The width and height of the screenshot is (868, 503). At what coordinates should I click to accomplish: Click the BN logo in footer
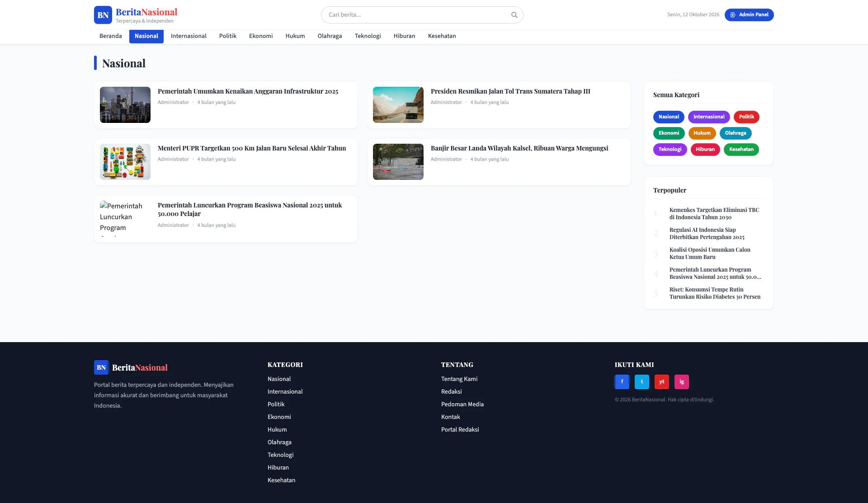(x=101, y=367)
